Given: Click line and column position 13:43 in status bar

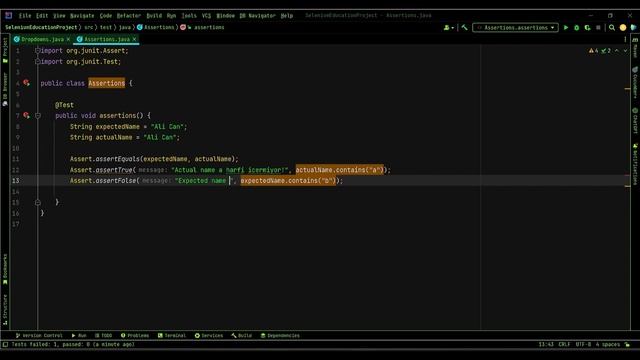Looking at the screenshot, I should click(546, 344).
